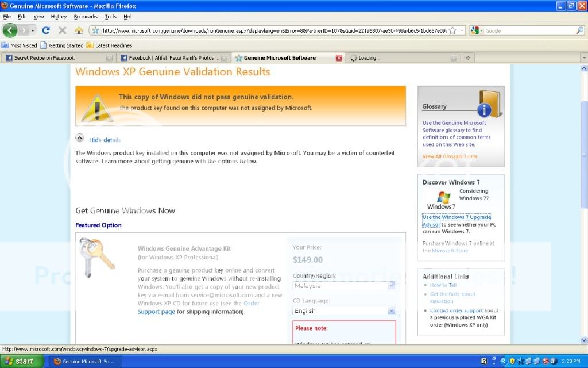
Task: Open the History menu
Action: (x=59, y=17)
